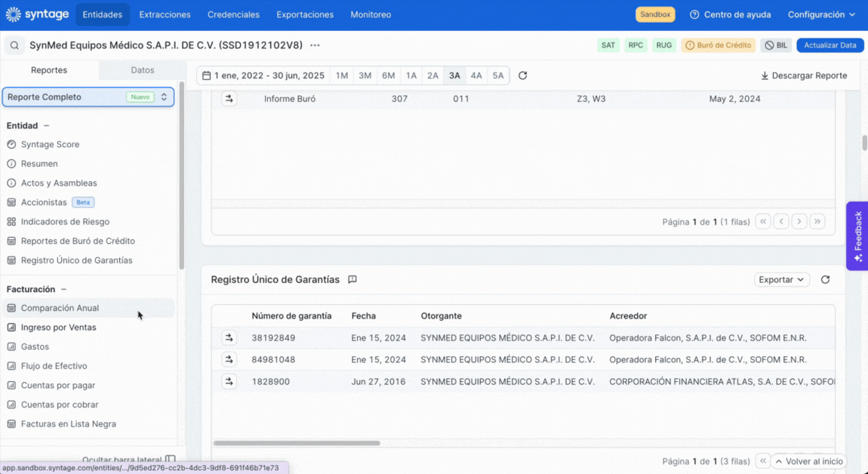Open row details for garantía 38192849
868x474 pixels.
pos(229,338)
